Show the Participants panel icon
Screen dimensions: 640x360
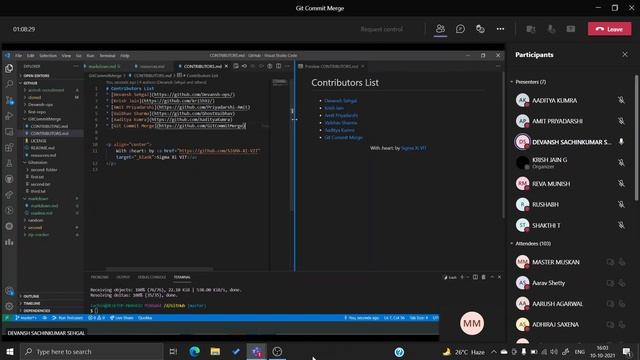pos(440,29)
